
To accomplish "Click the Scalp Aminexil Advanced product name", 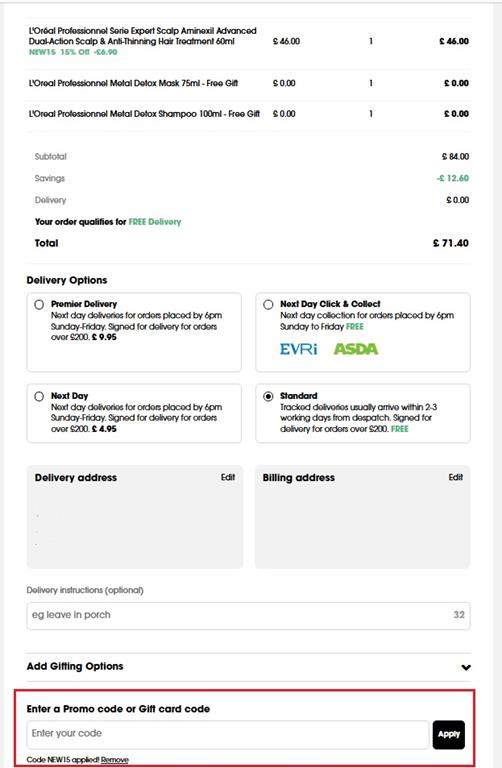I will pos(143,36).
